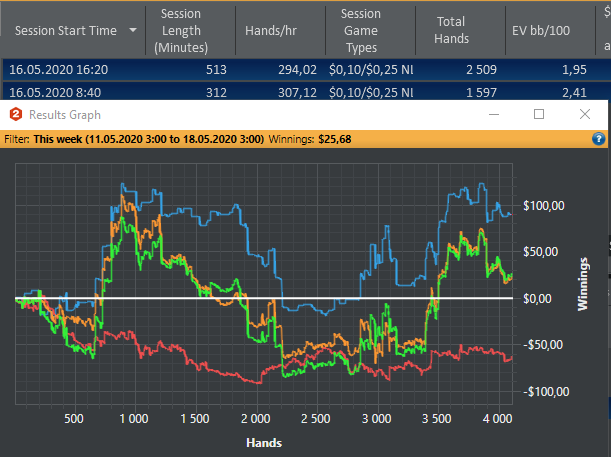Click session length value 513
This screenshot has width=611, height=457.
[216, 70]
